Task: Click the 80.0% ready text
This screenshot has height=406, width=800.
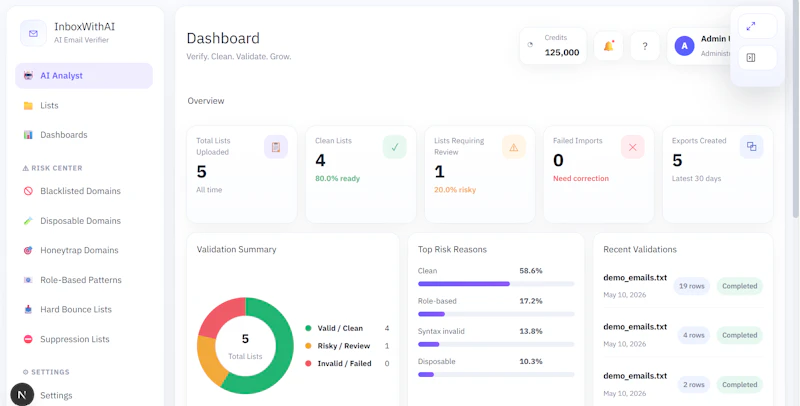Action: 337,179
